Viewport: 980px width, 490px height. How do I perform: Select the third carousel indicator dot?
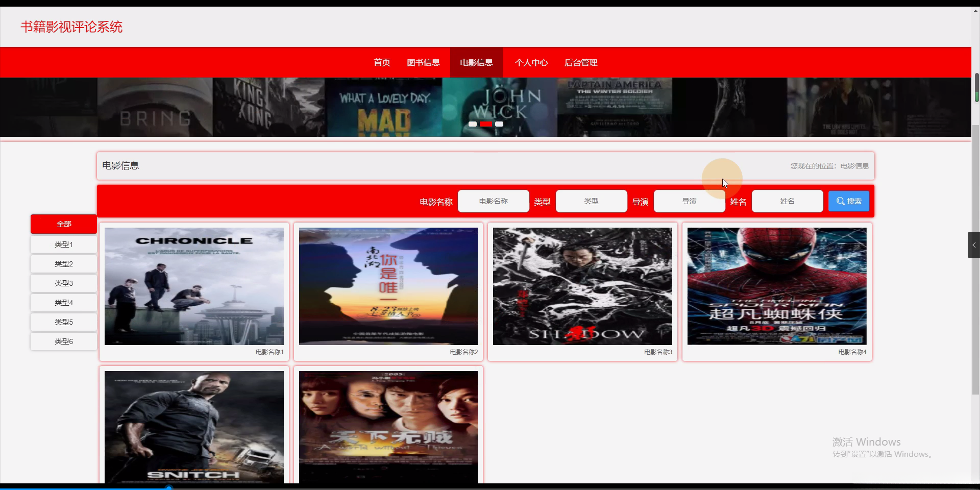click(499, 124)
